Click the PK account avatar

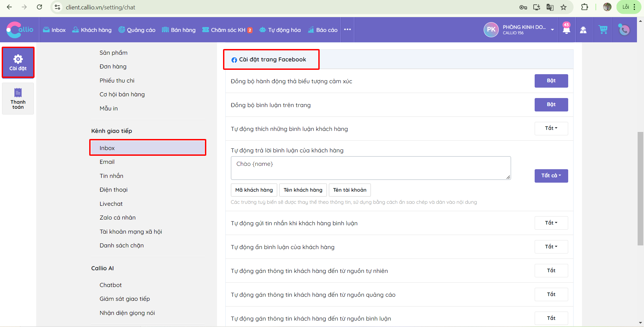coord(491,30)
